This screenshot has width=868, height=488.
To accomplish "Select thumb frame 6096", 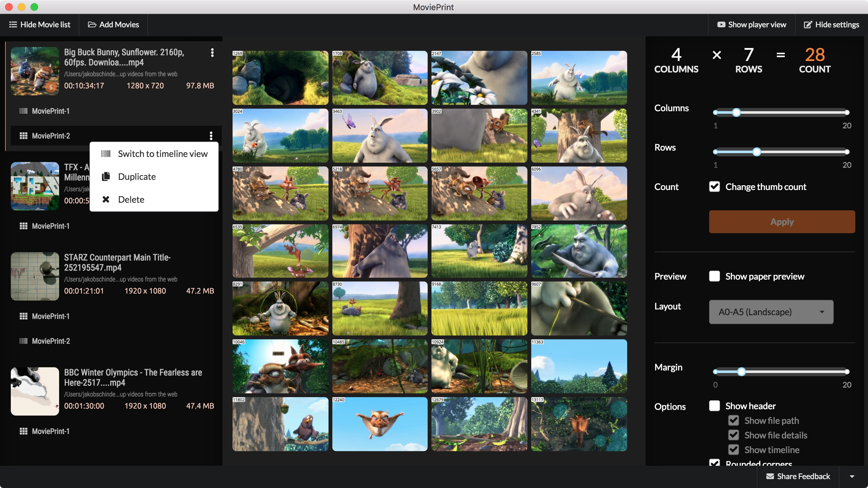I will (x=579, y=193).
